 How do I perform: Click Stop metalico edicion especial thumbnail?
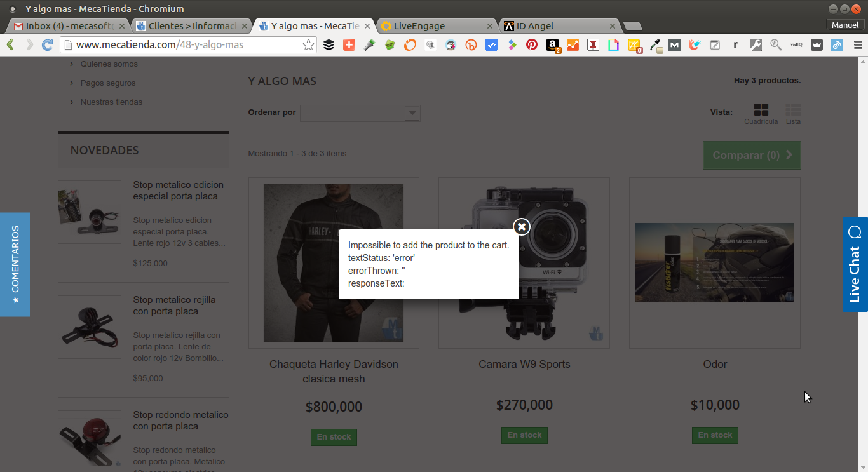(90, 212)
